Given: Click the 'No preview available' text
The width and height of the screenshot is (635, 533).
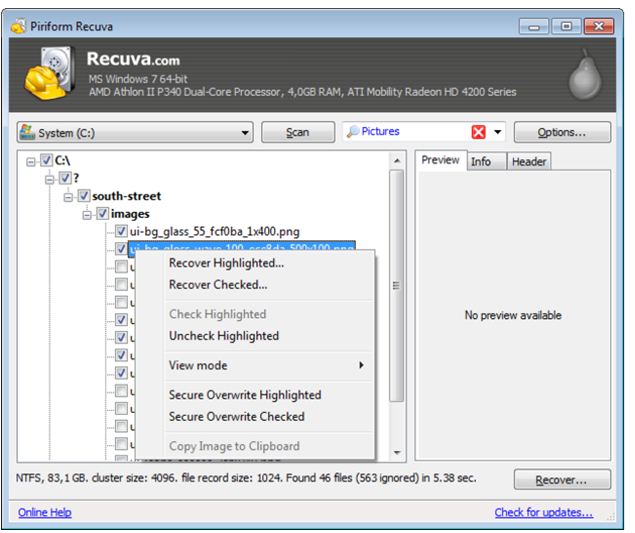Looking at the screenshot, I should point(513,315).
